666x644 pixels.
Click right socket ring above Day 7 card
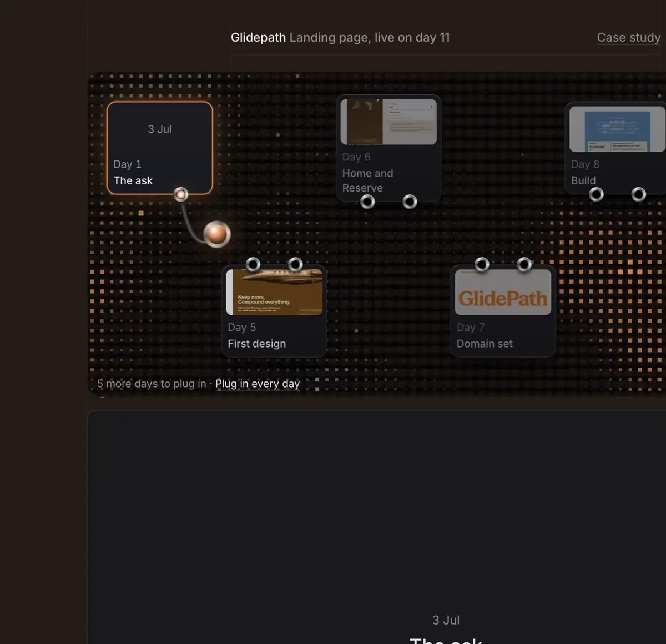pos(524,264)
